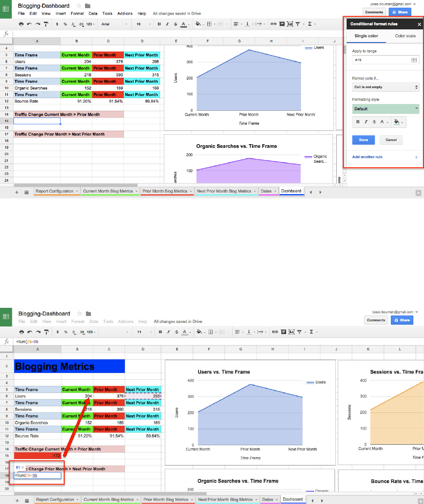Toggle bold in the Formatting style panel
This screenshot has height=504, width=424.
(x=358, y=122)
